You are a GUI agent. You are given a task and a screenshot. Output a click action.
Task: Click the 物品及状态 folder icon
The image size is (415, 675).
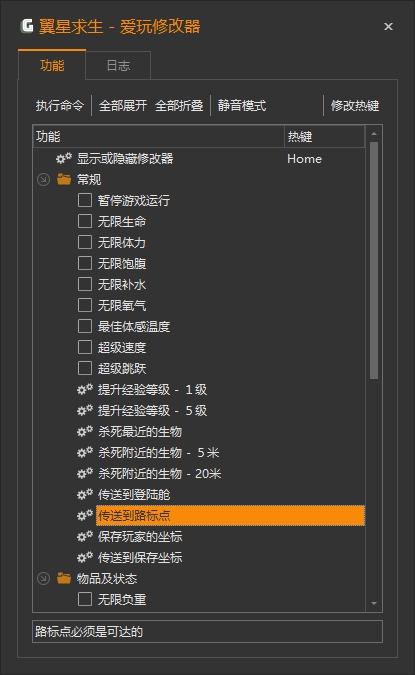pyautogui.click(x=64, y=578)
